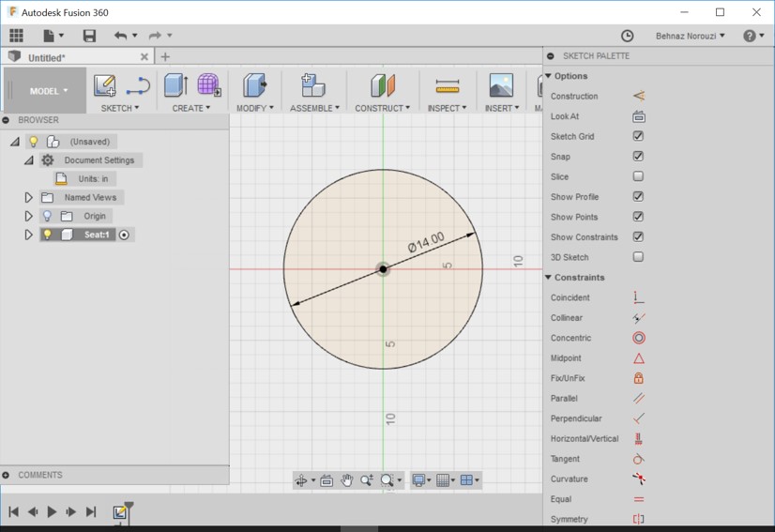Open the CONSTRUCT menu
The image size is (775, 532).
[383, 108]
